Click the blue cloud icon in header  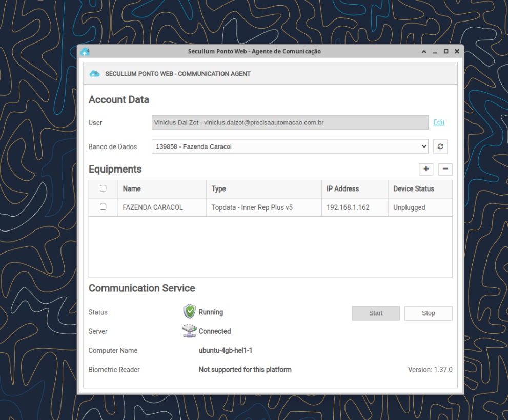pyautogui.click(x=95, y=74)
